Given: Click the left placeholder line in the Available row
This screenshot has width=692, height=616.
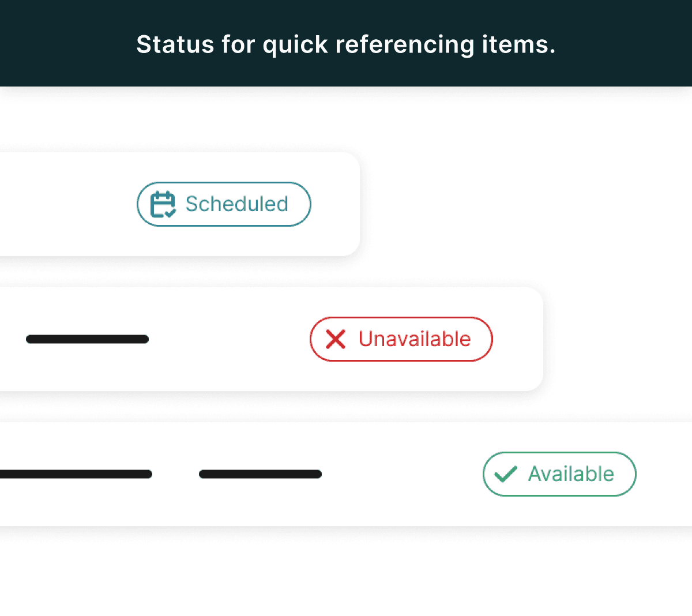Looking at the screenshot, I should pos(76,474).
